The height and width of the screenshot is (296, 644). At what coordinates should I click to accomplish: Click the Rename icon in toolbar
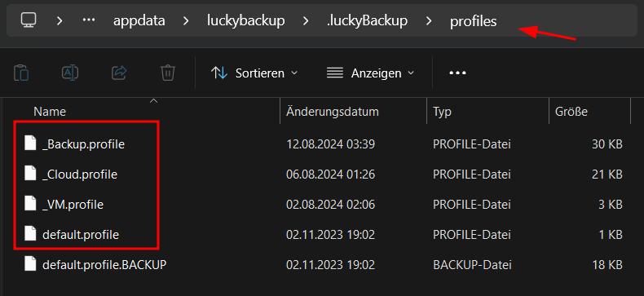click(x=70, y=73)
